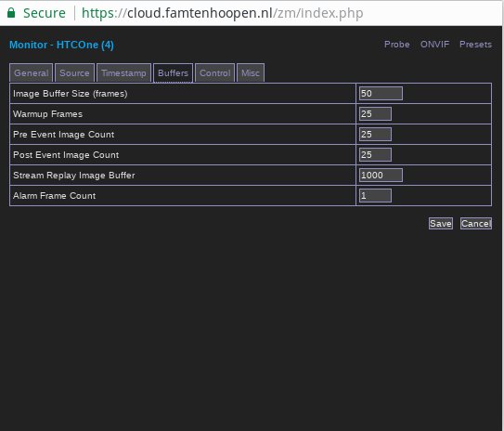Image resolution: width=504 pixels, height=431 pixels.
Task: Click the Post Event Image Count field
Action: [375, 155]
